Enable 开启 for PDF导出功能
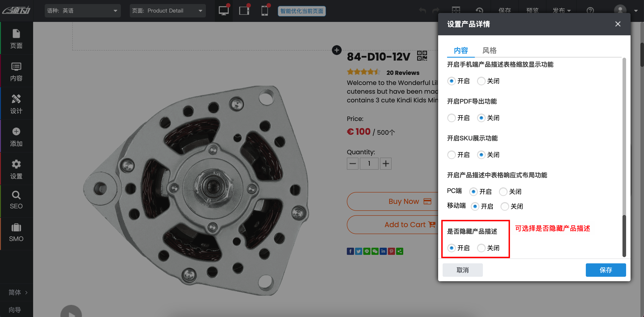Screen dimensions: 644x317 pyautogui.click(x=451, y=118)
